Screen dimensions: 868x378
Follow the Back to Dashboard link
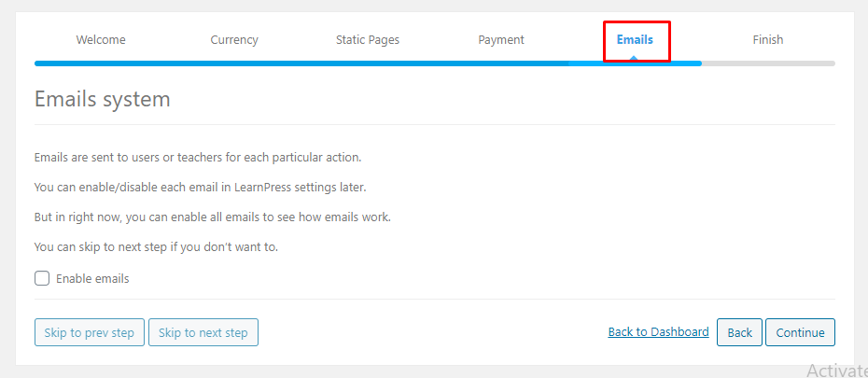(658, 332)
